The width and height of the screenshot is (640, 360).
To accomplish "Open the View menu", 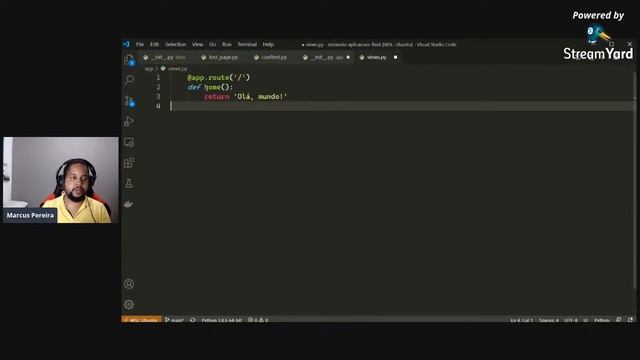I will pos(198,44).
